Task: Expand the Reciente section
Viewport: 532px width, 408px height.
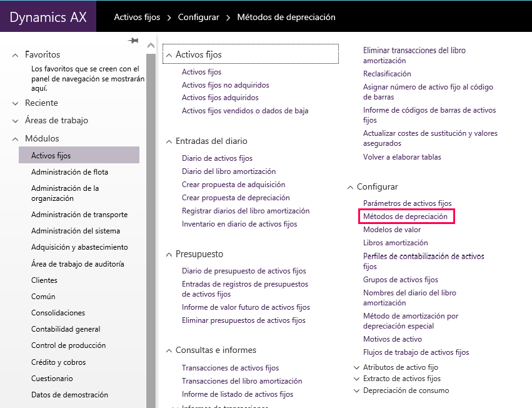Action: coord(15,103)
